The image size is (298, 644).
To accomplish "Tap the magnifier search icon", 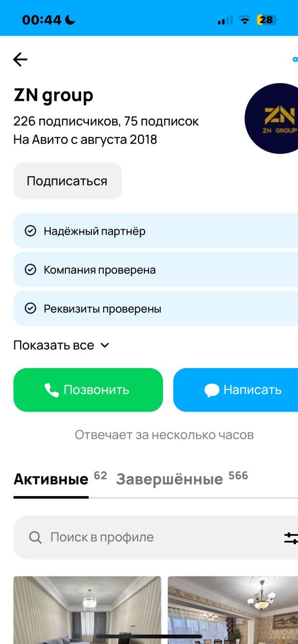I will click(35, 537).
